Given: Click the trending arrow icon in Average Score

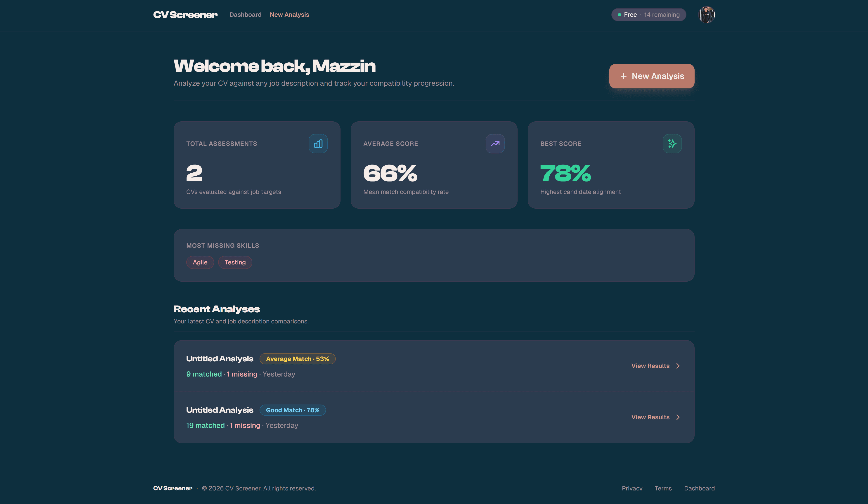Looking at the screenshot, I should tap(495, 144).
